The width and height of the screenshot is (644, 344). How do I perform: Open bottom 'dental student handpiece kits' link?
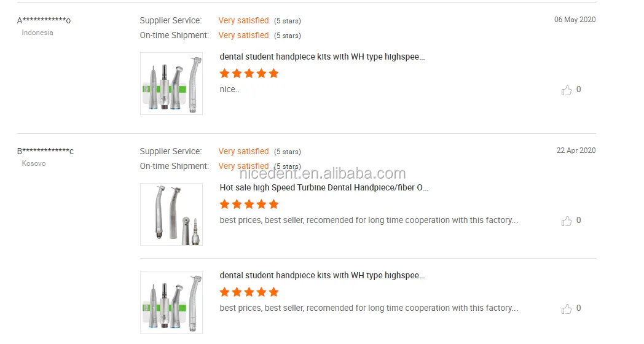pyautogui.click(x=322, y=275)
